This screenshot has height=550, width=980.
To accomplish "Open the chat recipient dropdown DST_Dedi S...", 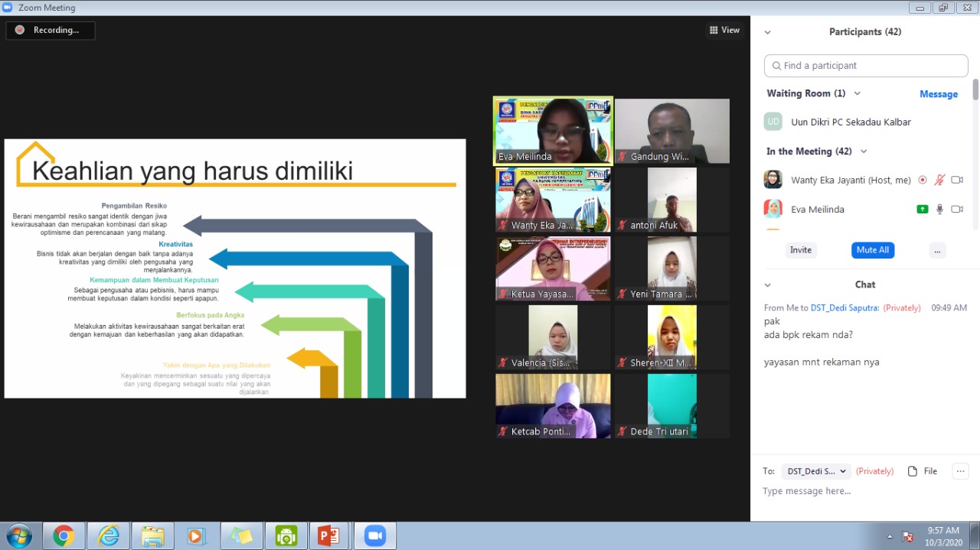I will click(816, 471).
